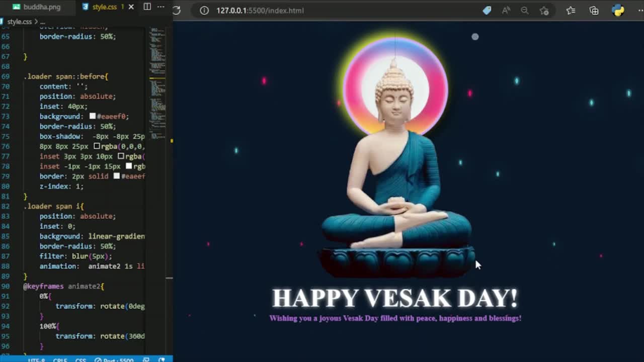Click the #eaeef border color swatch
Image resolution: width=644 pixels, height=362 pixels.
117,176
